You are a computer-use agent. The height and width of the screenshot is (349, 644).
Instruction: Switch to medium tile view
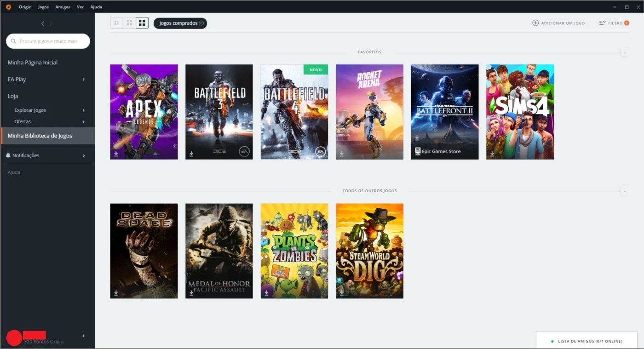(x=129, y=23)
